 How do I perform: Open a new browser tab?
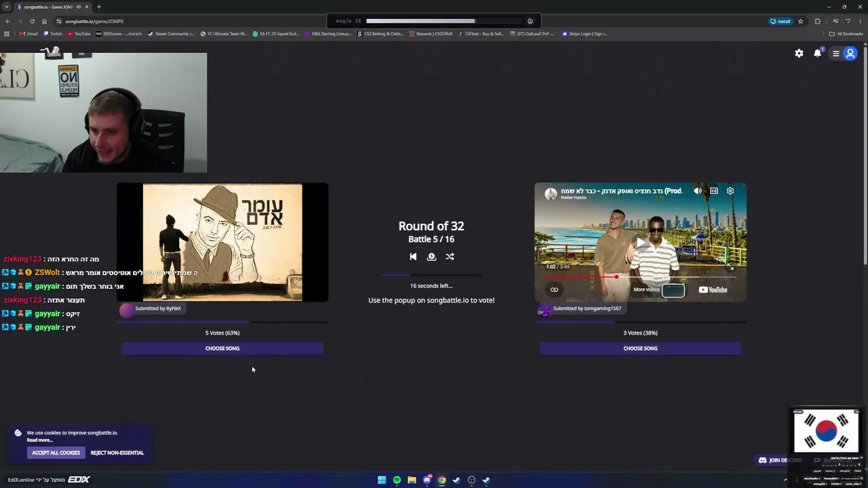coord(98,7)
